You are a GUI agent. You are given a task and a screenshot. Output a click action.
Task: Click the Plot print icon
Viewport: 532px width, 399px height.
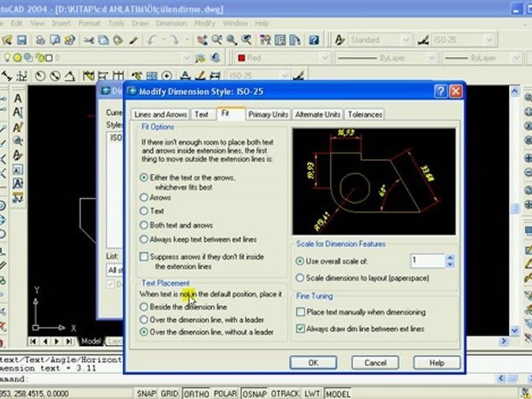click(40, 40)
